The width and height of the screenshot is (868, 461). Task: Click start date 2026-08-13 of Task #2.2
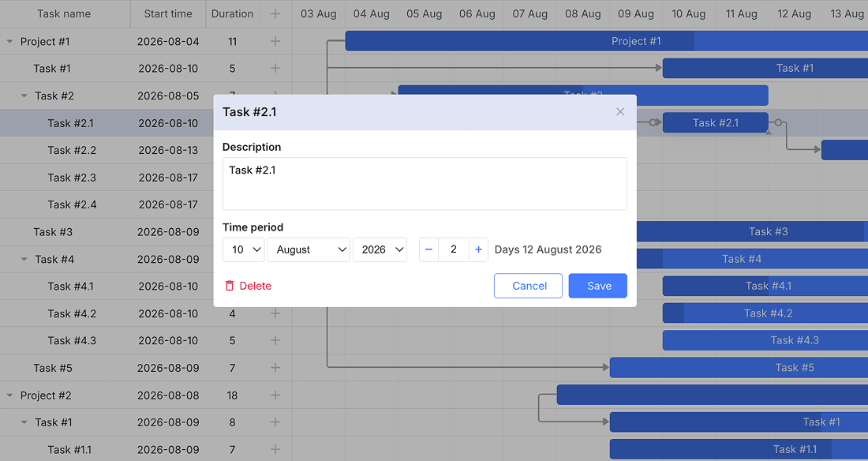point(168,150)
